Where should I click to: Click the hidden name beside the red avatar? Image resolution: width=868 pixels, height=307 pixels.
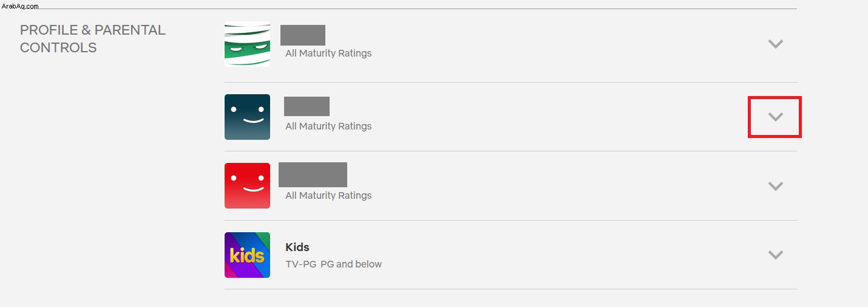pos(313,174)
